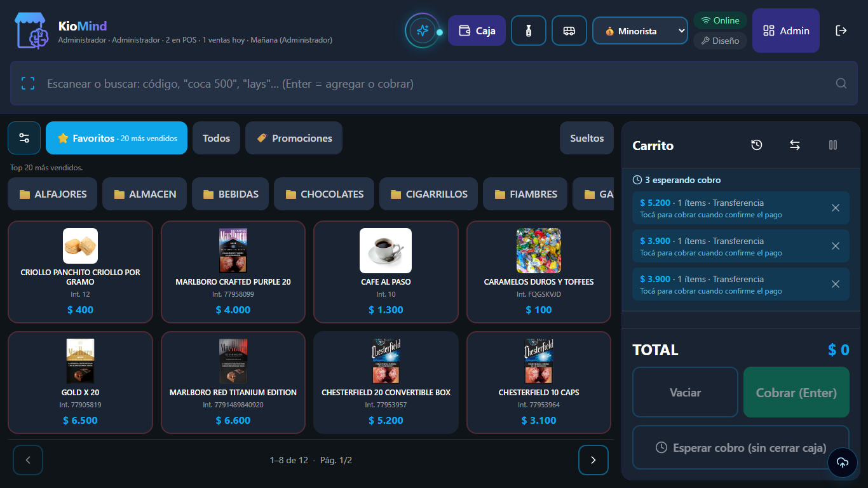868x488 pixels.
Task: Log out using the exit arrow icon
Action: pos(841,30)
